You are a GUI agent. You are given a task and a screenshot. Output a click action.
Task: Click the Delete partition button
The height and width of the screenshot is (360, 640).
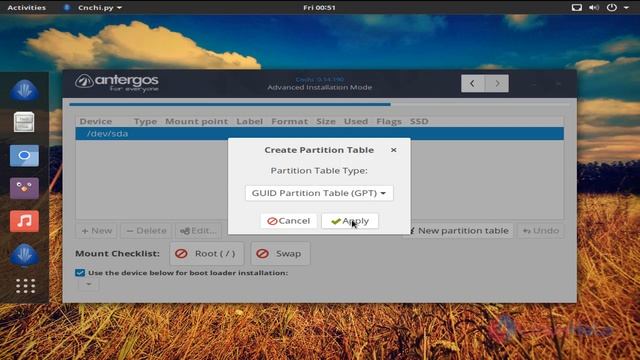[146, 231]
